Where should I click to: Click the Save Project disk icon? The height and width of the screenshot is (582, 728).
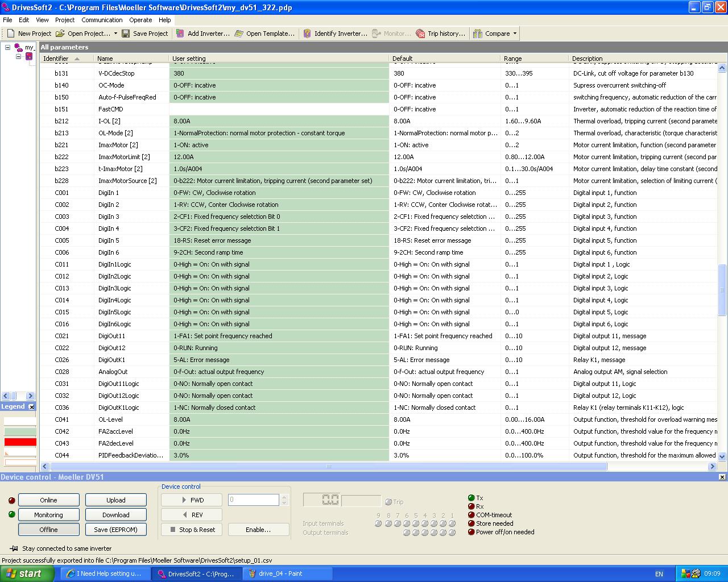[126, 34]
